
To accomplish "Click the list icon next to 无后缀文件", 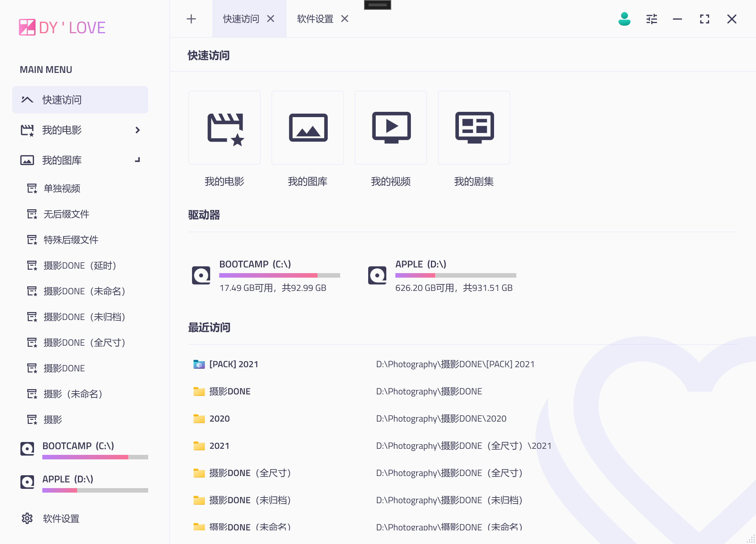I will click(x=32, y=214).
